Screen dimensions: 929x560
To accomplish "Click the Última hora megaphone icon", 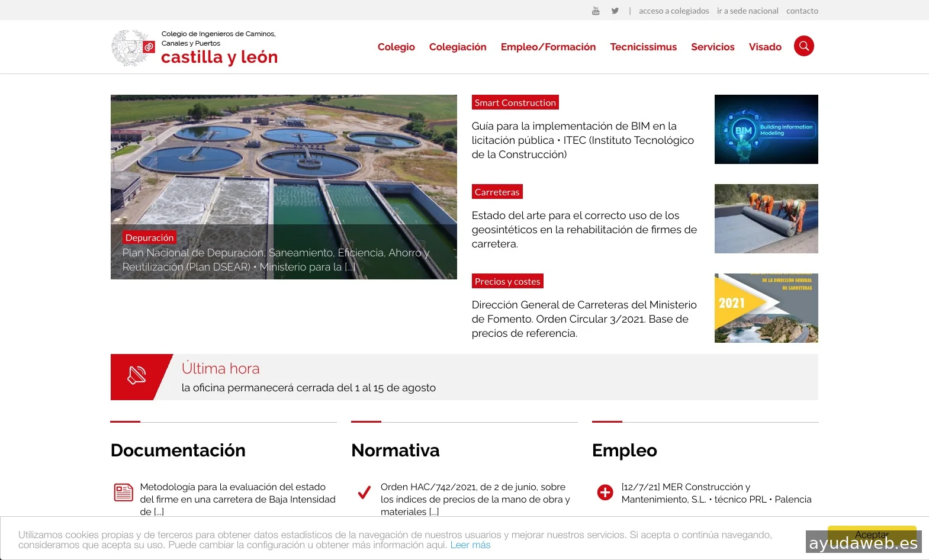I will pyautogui.click(x=137, y=376).
